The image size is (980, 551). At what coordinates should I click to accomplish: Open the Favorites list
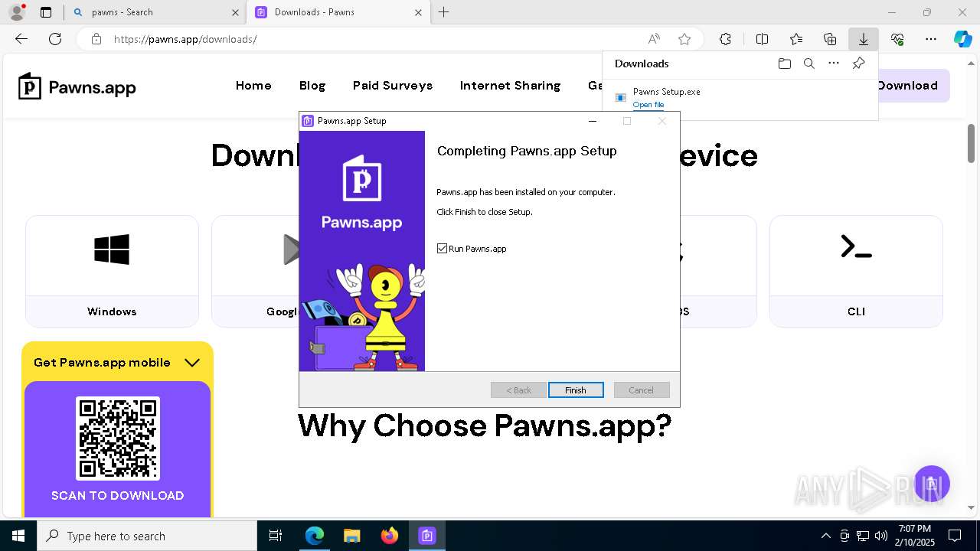(796, 39)
